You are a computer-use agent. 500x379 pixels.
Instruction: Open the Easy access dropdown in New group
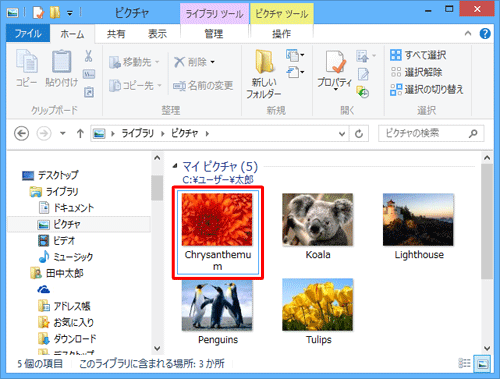[x=295, y=72]
